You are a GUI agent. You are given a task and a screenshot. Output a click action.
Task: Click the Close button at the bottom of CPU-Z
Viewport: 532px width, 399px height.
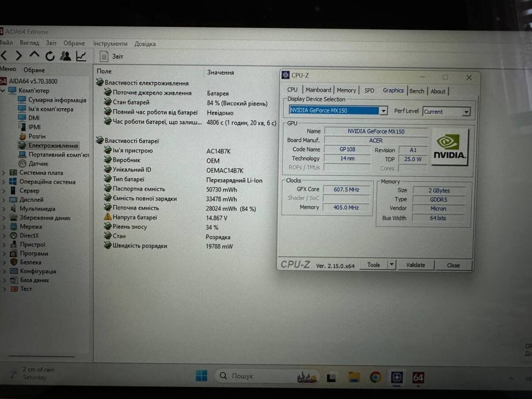pyautogui.click(x=453, y=265)
